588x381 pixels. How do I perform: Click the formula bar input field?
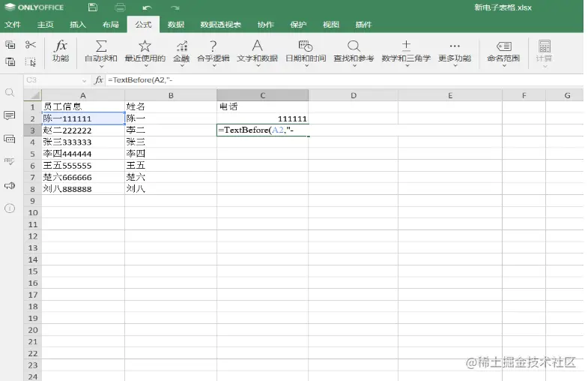point(343,80)
